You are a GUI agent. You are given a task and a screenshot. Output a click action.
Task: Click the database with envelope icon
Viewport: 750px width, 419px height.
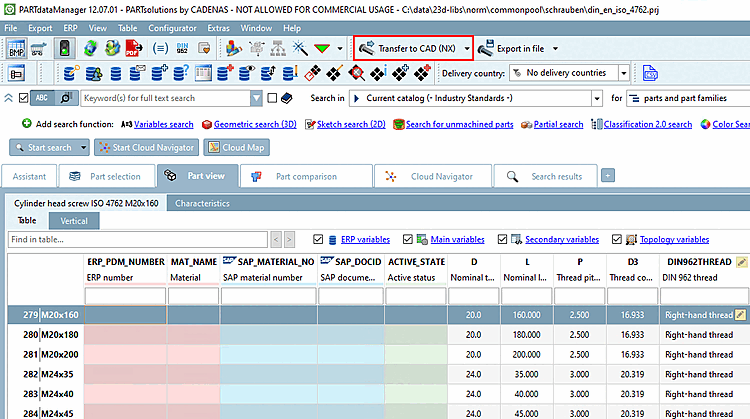(137, 73)
